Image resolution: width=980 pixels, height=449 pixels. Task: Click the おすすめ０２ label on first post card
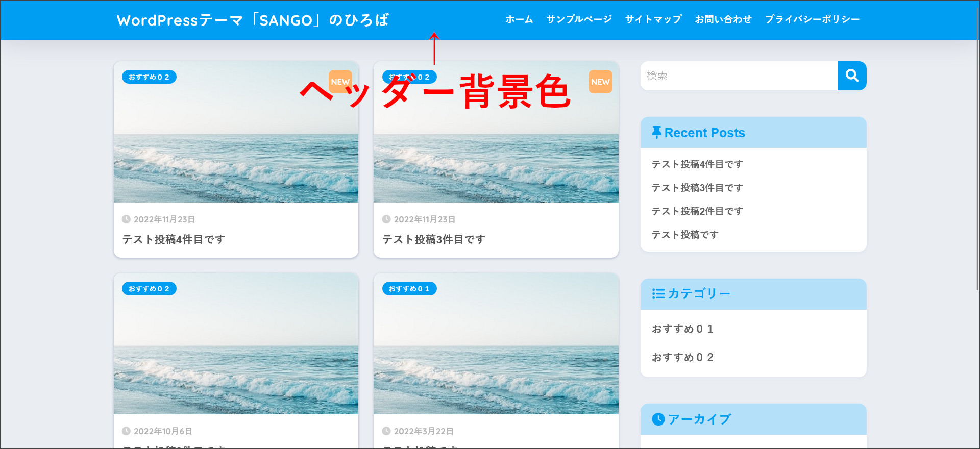pos(149,77)
